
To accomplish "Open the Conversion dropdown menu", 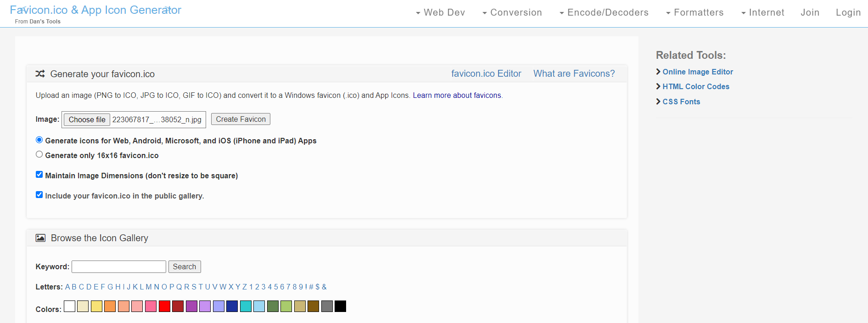I will 512,12.
